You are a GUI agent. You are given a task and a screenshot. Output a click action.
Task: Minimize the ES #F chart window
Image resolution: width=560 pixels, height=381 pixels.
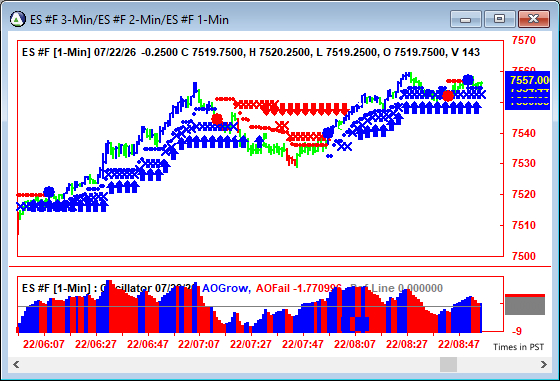click(x=466, y=19)
